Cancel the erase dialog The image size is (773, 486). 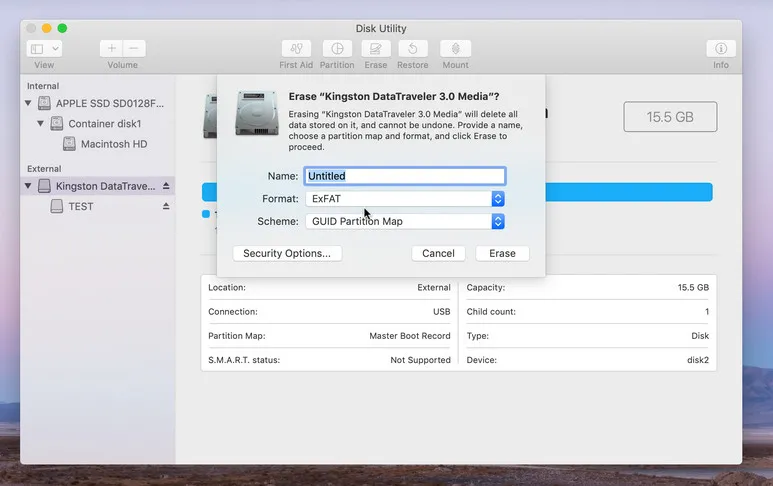438,253
